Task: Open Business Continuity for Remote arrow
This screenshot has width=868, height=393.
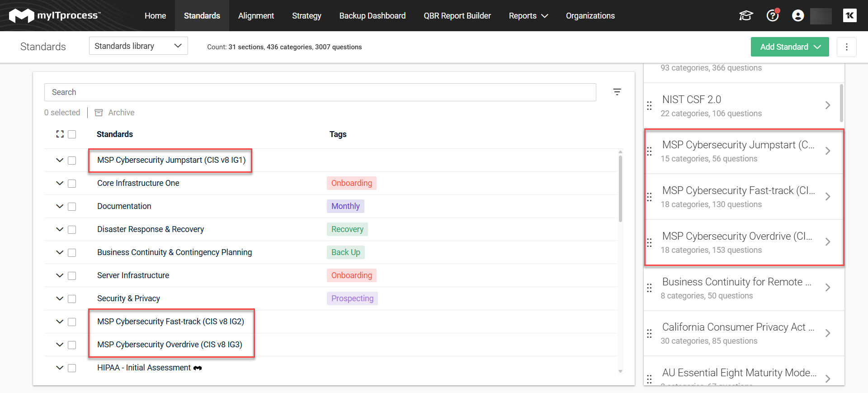Action: tap(827, 288)
